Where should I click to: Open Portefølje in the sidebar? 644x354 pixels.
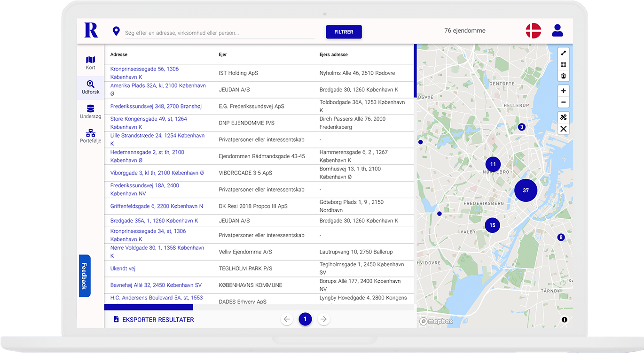(x=91, y=136)
